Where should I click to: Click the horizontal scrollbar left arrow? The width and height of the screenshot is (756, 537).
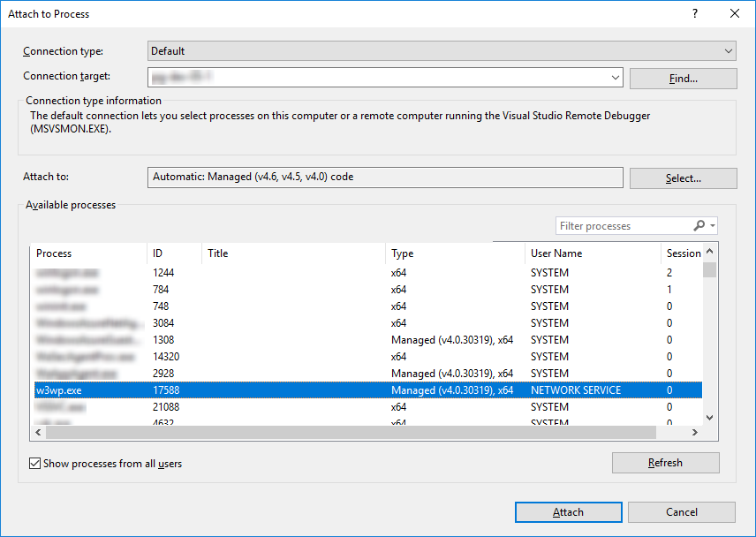(x=37, y=432)
